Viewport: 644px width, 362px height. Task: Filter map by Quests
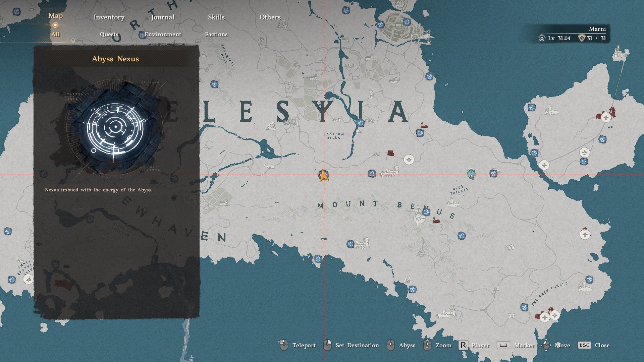pos(109,34)
